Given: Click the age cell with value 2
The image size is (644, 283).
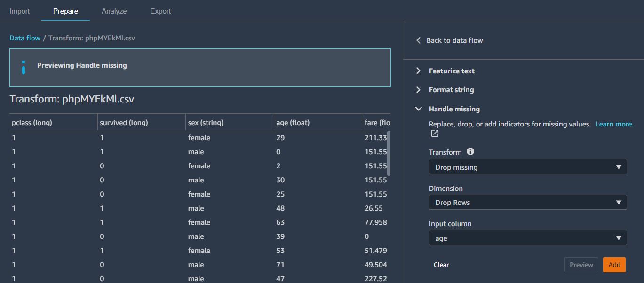Looking at the screenshot, I should tap(278, 166).
